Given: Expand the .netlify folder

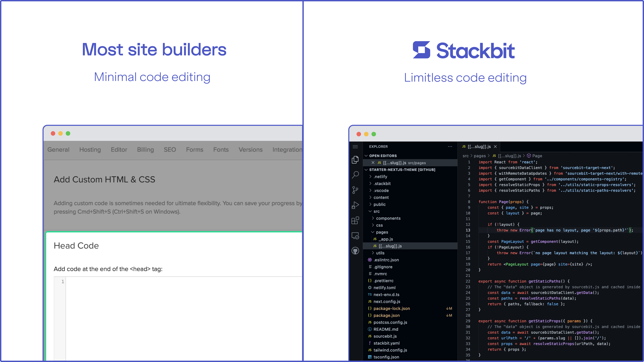Looking at the screenshot, I should [370, 177].
